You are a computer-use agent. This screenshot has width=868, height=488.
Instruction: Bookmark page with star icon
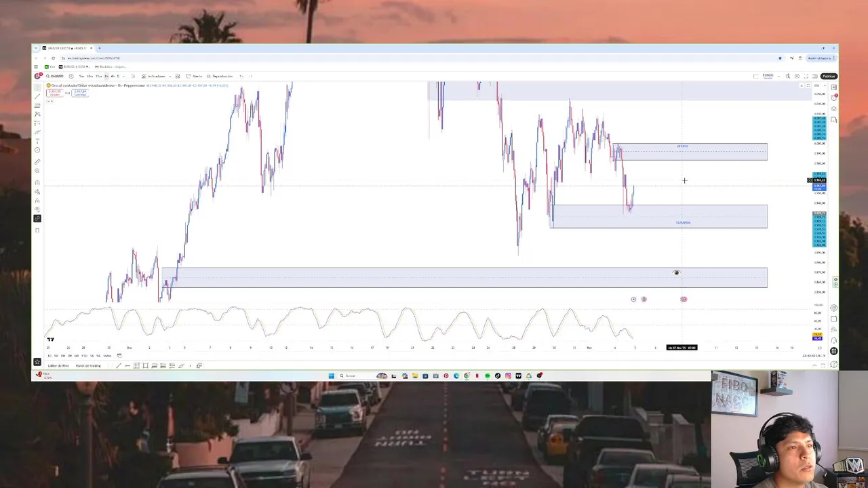(780, 58)
